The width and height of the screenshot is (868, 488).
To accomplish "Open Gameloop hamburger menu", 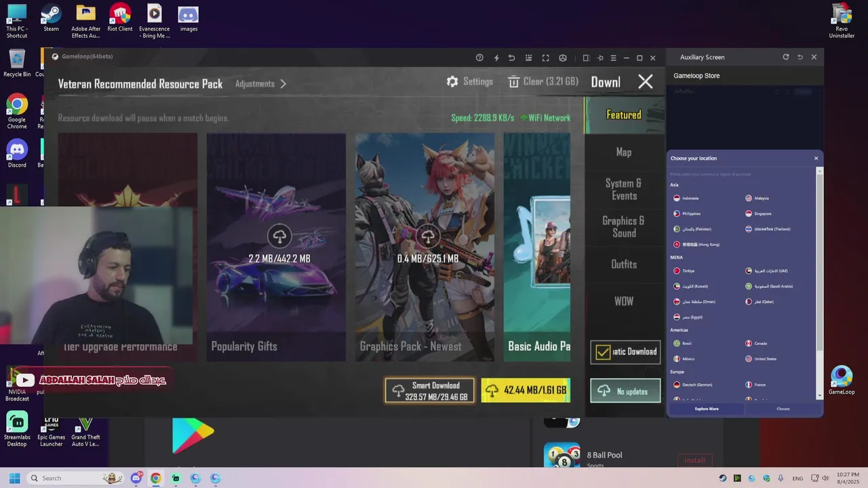I will pyautogui.click(x=613, y=58).
